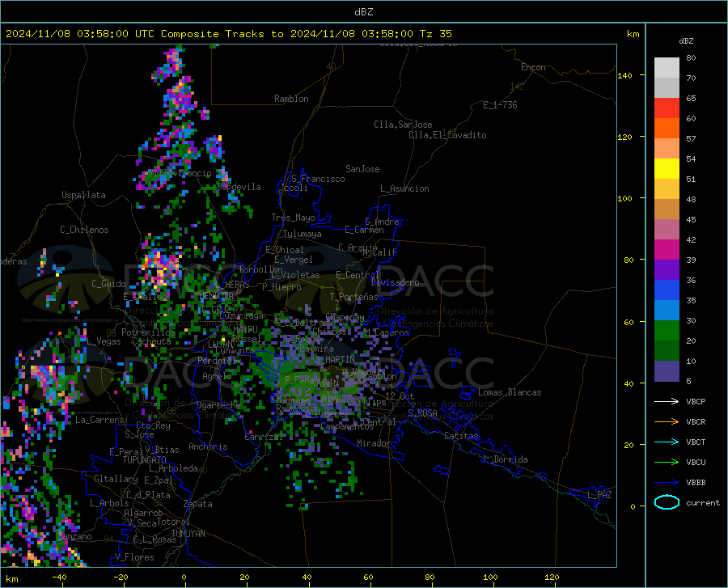Click the 'Zapata' place label
Screen dimensions: 728x588
[x=198, y=504]
